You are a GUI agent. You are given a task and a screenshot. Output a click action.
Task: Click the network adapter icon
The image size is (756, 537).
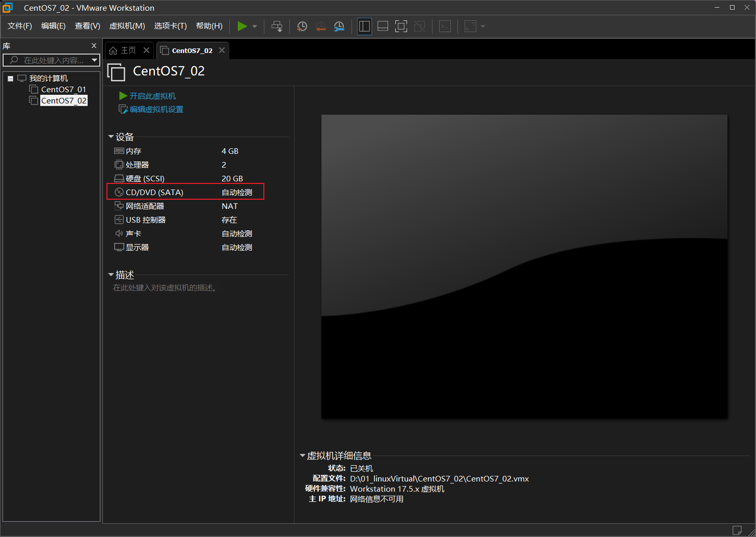119,206
